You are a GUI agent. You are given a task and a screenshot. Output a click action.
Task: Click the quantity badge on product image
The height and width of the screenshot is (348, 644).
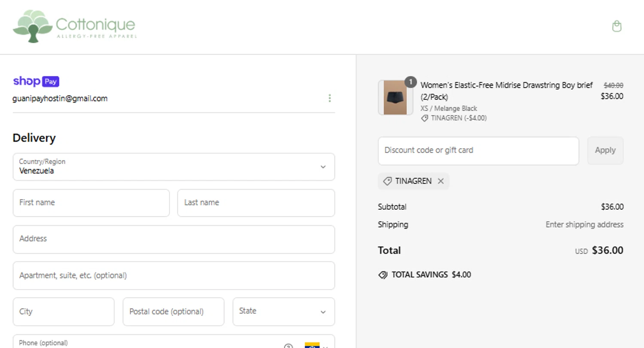[410, 82]
